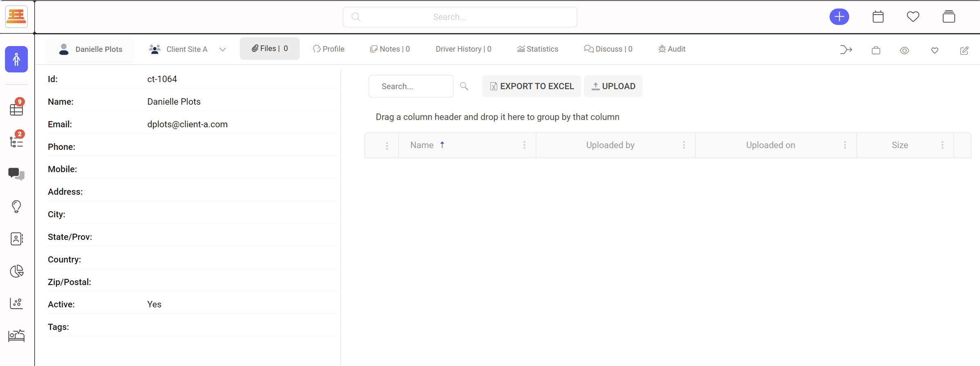The width and height of the screenshot is (980, 366).
Task: Open the Name column options menu
Action: click(524, 145)
